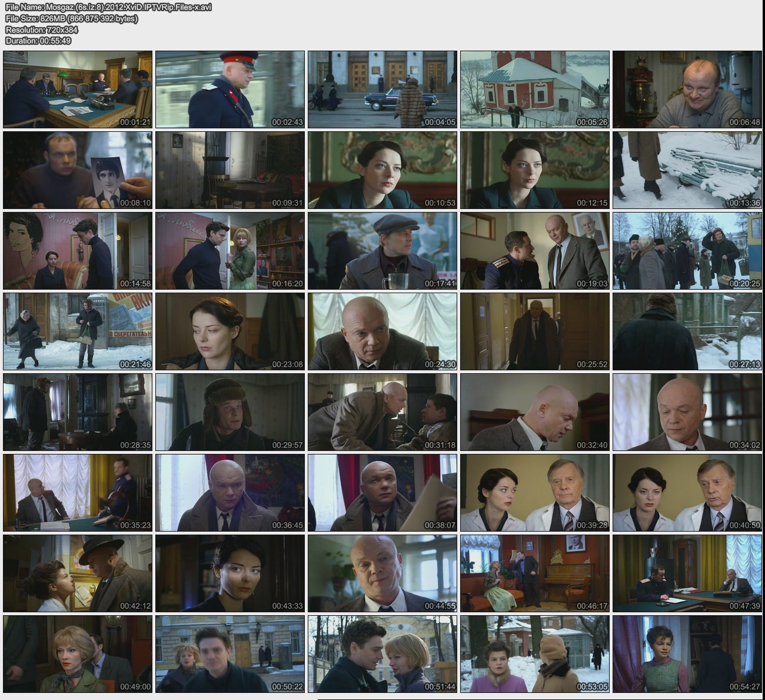Open the snowy church thumbnail at 00:05:26

click(535, 89)
